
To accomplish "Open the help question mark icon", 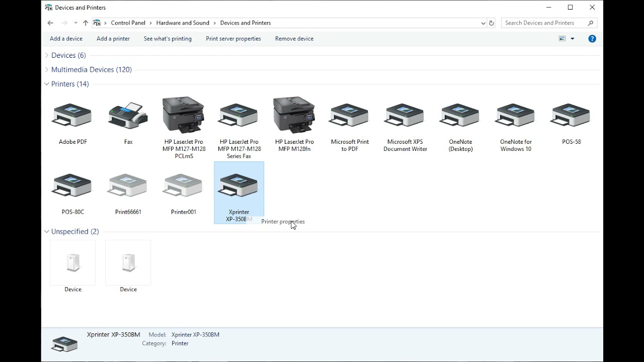I will [592, 39].
